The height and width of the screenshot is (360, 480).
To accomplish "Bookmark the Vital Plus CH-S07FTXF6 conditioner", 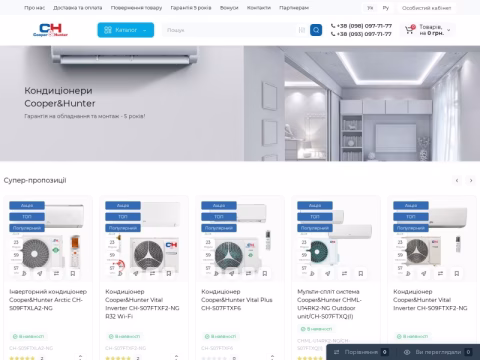I will click(x=265, y=273).
